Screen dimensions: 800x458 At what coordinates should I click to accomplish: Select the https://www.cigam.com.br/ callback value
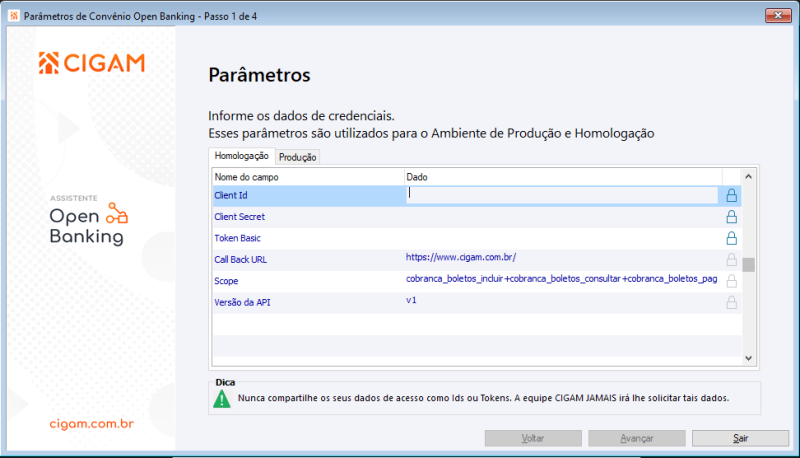pos(461,257)
